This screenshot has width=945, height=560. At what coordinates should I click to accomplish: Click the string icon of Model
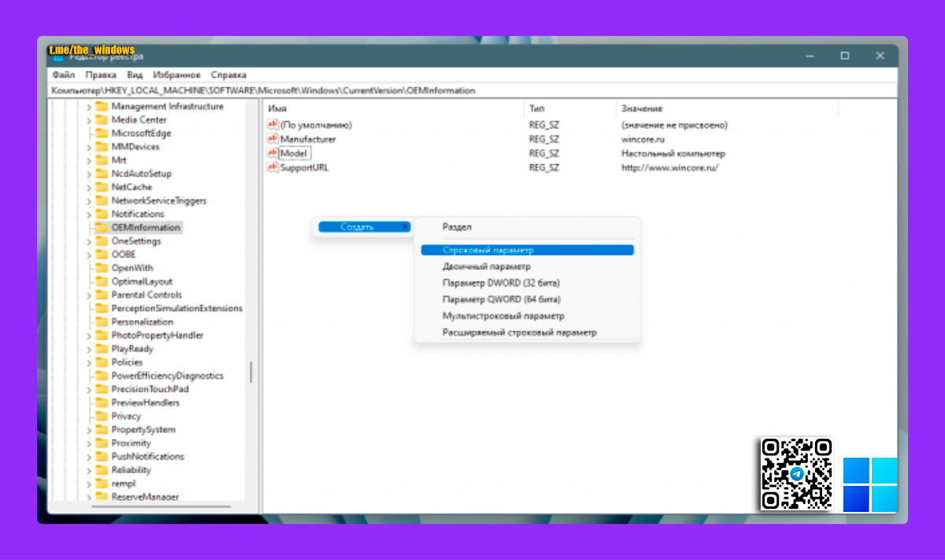tap(273, 154)
